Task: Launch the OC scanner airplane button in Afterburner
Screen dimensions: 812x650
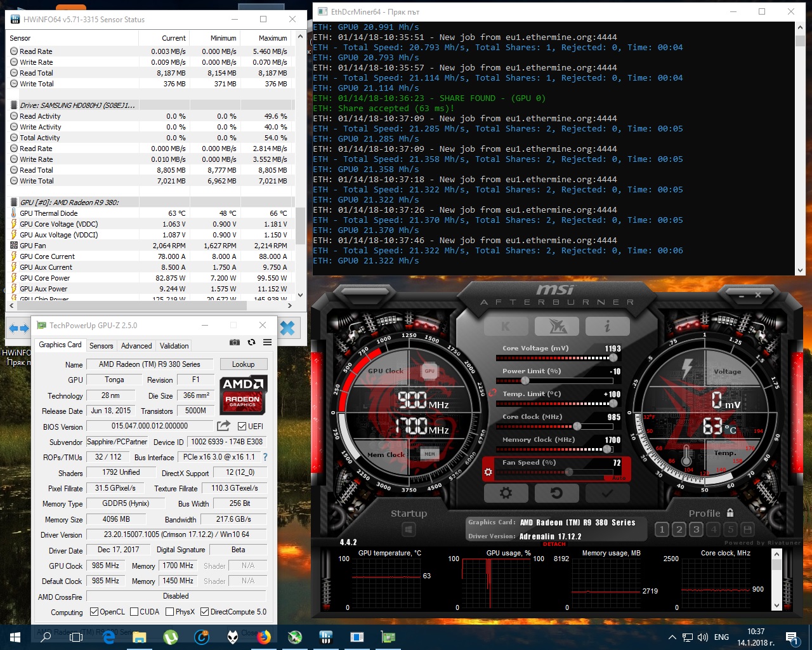Action: 556,326
